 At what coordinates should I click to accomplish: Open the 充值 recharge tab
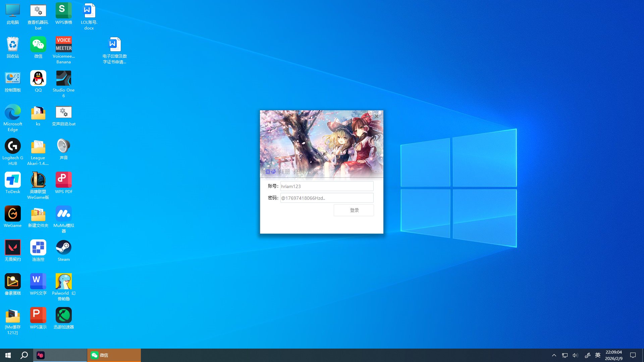pos(299,172)
